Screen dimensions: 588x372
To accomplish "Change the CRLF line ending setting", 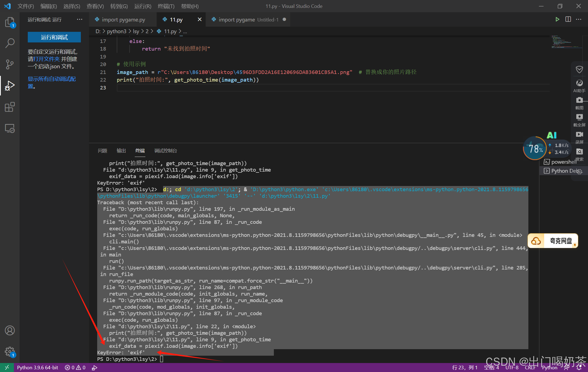I will click(530, 368).
